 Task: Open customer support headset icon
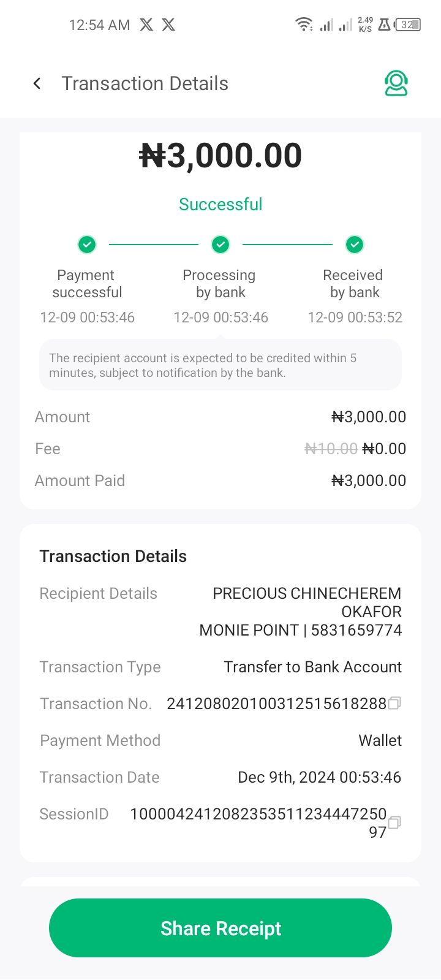[x=396, y=83]
